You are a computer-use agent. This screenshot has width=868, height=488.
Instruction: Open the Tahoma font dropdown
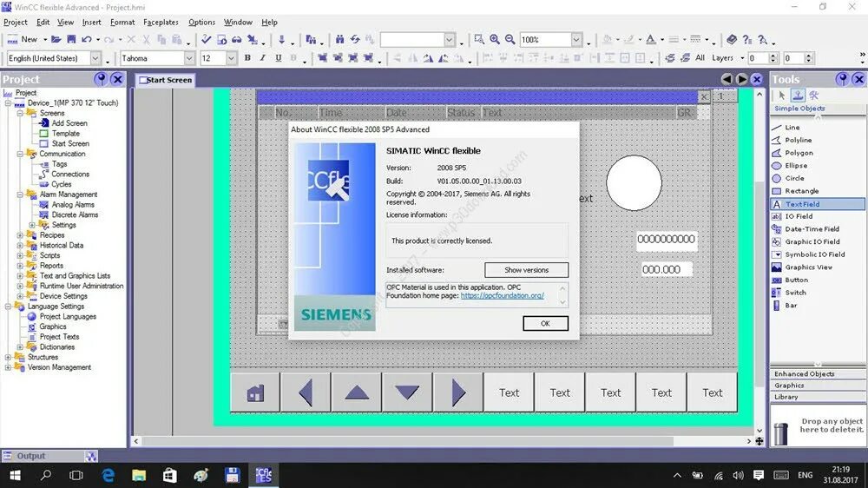(189, 58)
